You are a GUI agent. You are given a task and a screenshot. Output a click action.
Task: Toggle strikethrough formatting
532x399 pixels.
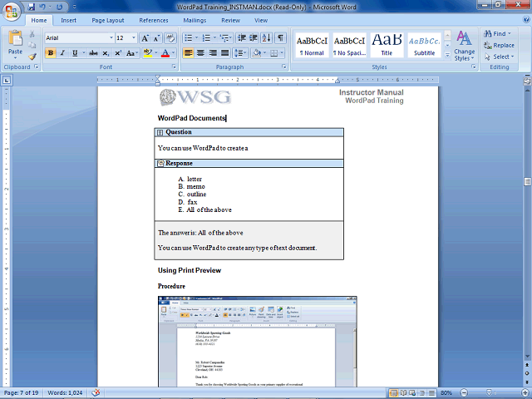click(93, 53)
